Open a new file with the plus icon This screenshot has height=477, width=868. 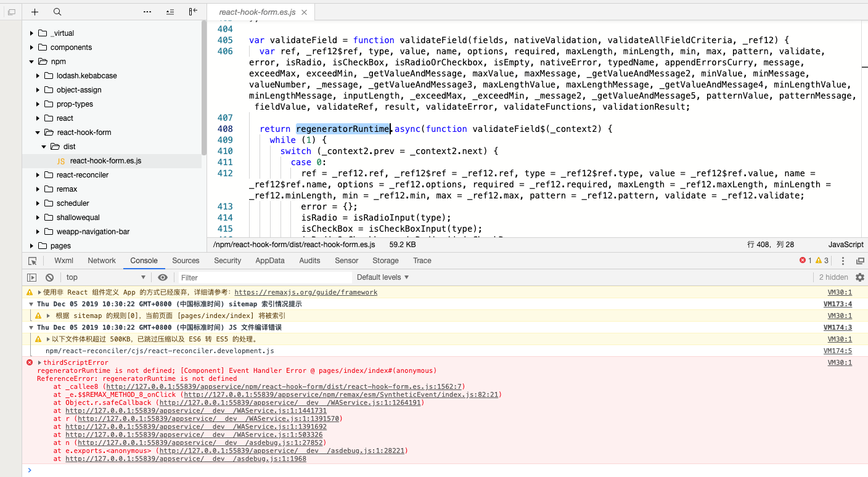pyautogui.click(x=35, y=12)
